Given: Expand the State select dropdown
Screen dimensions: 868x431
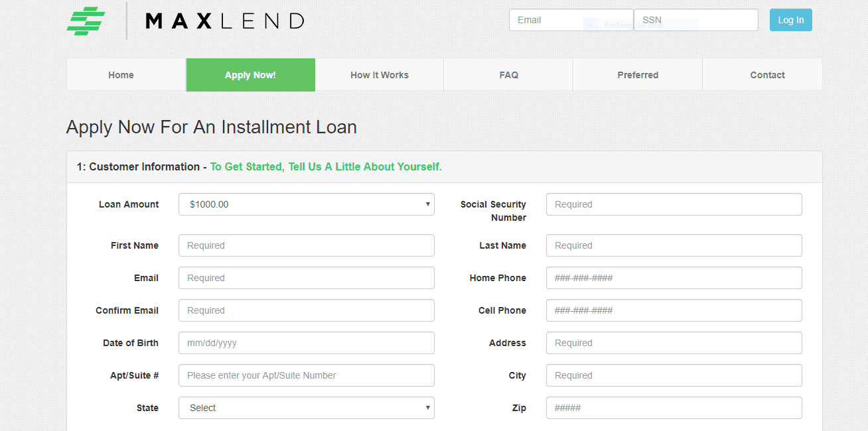Looking at the screenshot, I should (x=306, y=408).
